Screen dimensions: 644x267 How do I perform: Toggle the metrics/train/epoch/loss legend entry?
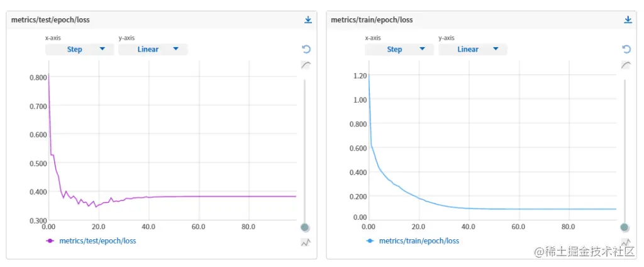coord(412,241)
